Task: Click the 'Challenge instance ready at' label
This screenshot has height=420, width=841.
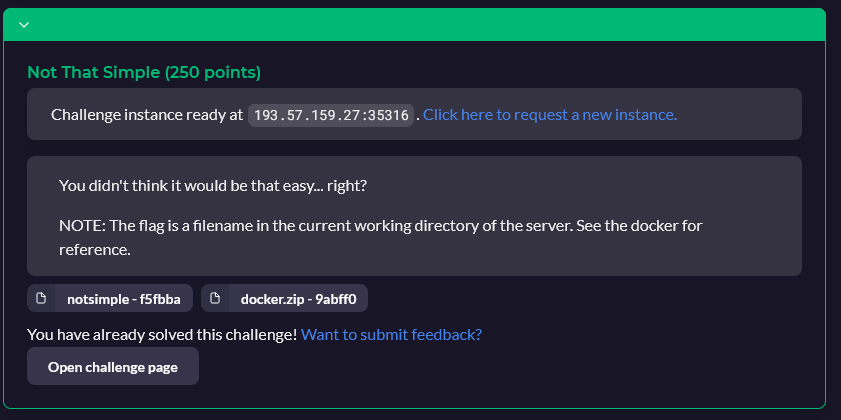Action: 147,115
